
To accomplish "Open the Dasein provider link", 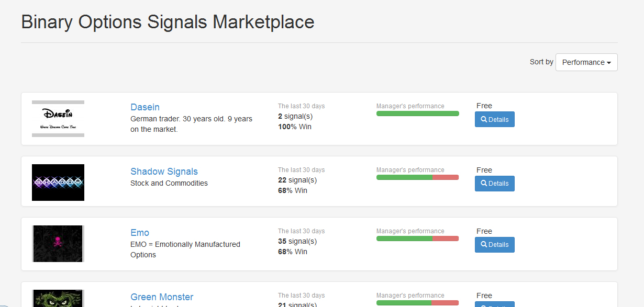I will (145, 107).
